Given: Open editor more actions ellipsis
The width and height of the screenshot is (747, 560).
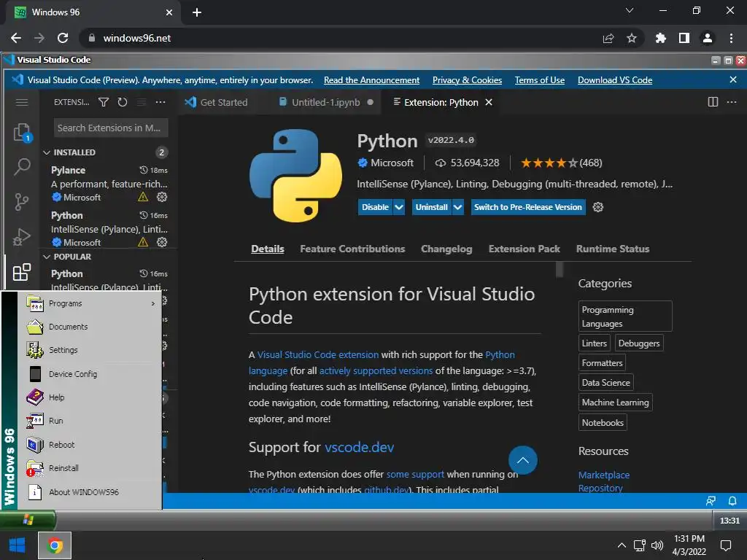Looking at the screenshot, I should pos(732,102).
